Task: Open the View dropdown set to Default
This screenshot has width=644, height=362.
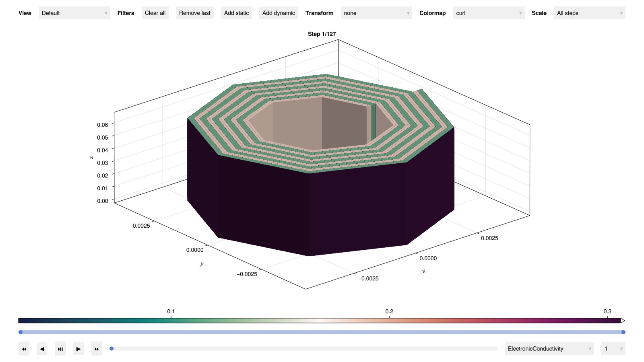Action: (x=74, y=13)
